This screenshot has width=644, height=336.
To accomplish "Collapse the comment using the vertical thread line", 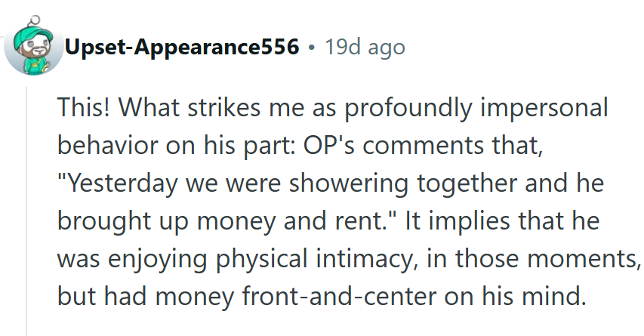I will [28, 211].
